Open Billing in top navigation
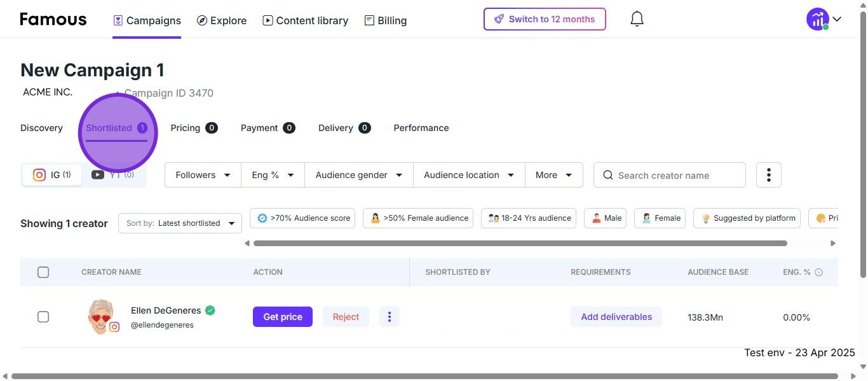868x381 pixels. (x=385, y=20)
